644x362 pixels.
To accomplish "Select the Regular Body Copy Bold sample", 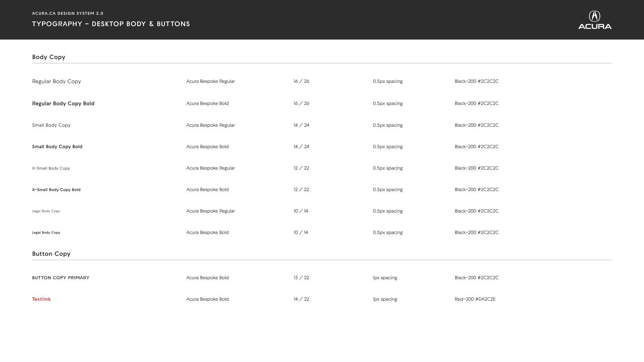I will (63, 103).
